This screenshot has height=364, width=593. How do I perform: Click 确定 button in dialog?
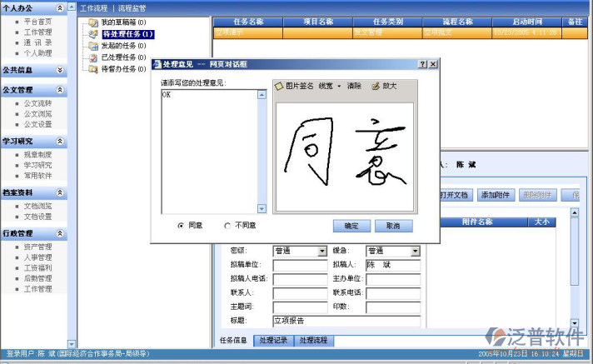[351, 226]
